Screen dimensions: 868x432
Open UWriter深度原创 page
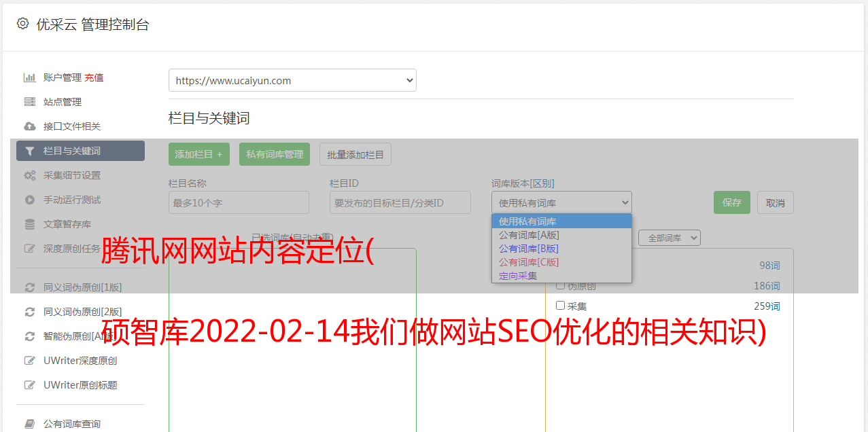(80, 361)
